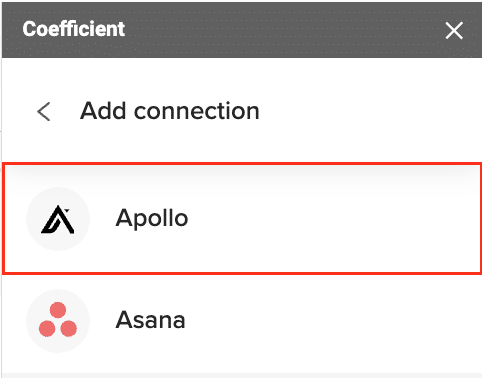
Task: Click the gray circle behind Asana logo
Action: 58,321
